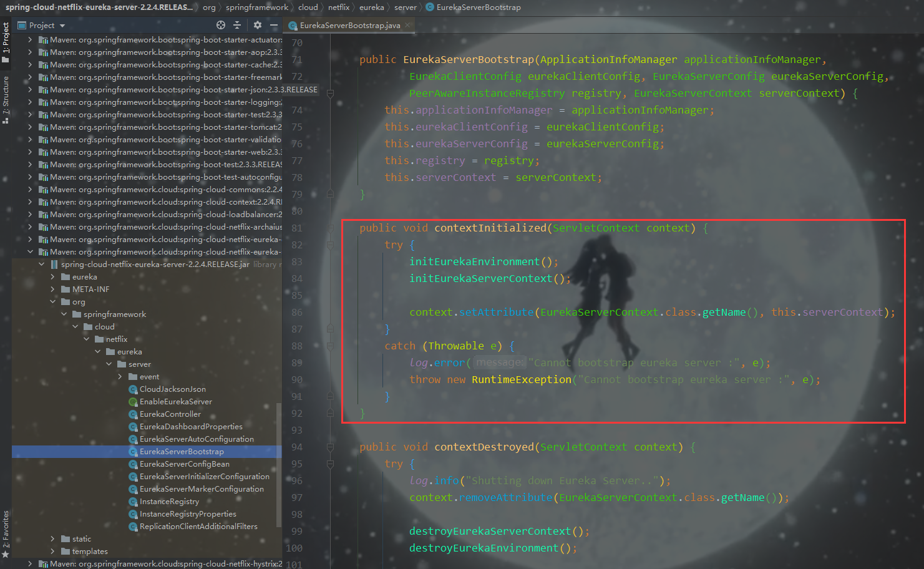Click class icon next to CloudJacksonJson

pos(133,389)
